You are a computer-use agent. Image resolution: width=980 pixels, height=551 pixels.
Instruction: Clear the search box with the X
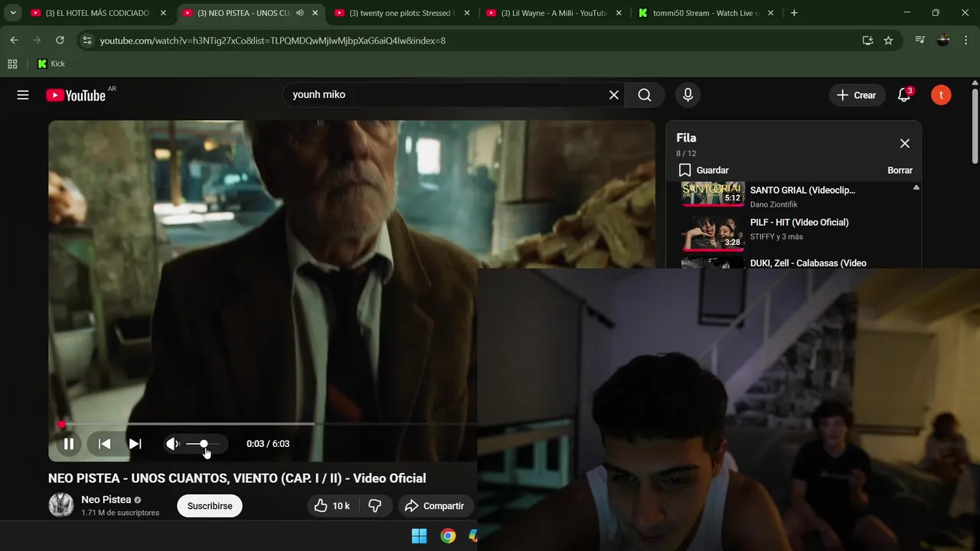pyautogui.click(x=613, y=95)
